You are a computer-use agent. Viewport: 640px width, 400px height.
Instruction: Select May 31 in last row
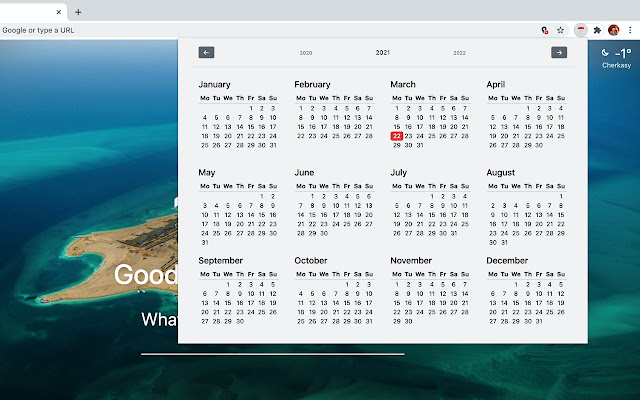pos(205,242)
